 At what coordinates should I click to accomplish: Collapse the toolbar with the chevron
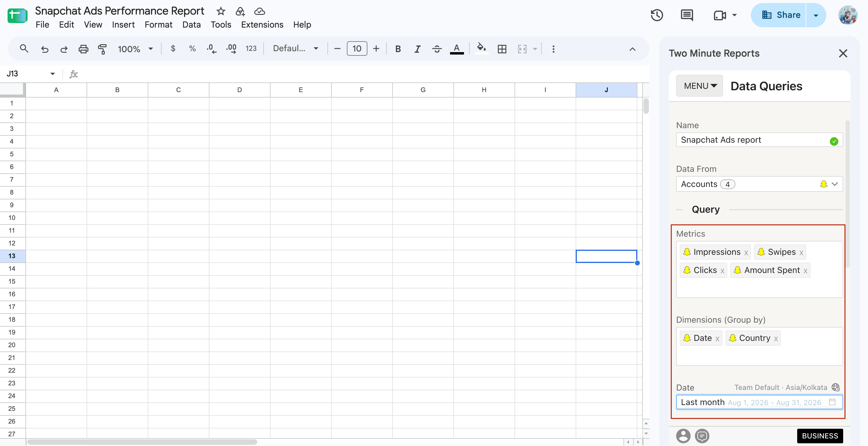pos(632,49)
